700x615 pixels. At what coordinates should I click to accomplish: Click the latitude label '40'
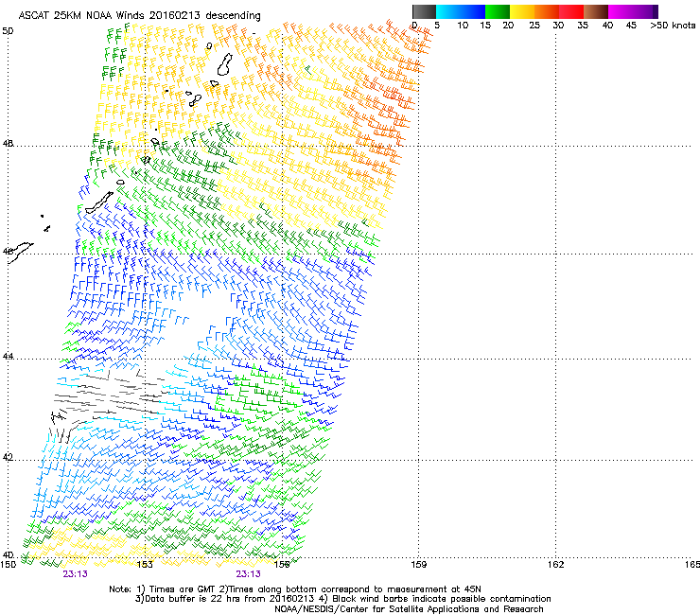click(8, 554)
